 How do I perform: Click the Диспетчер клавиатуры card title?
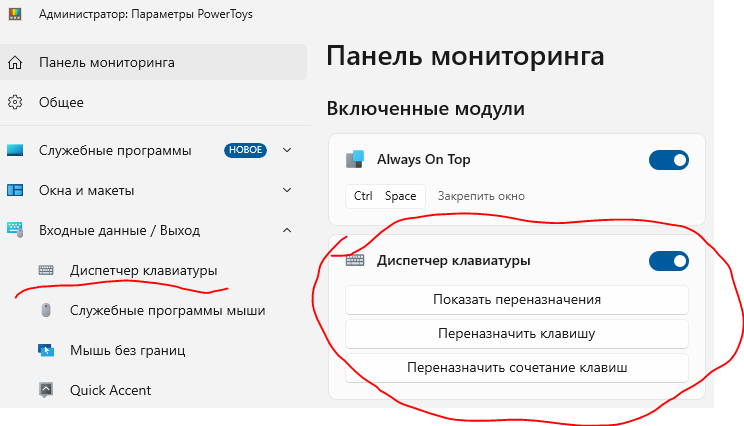[454, 260]
